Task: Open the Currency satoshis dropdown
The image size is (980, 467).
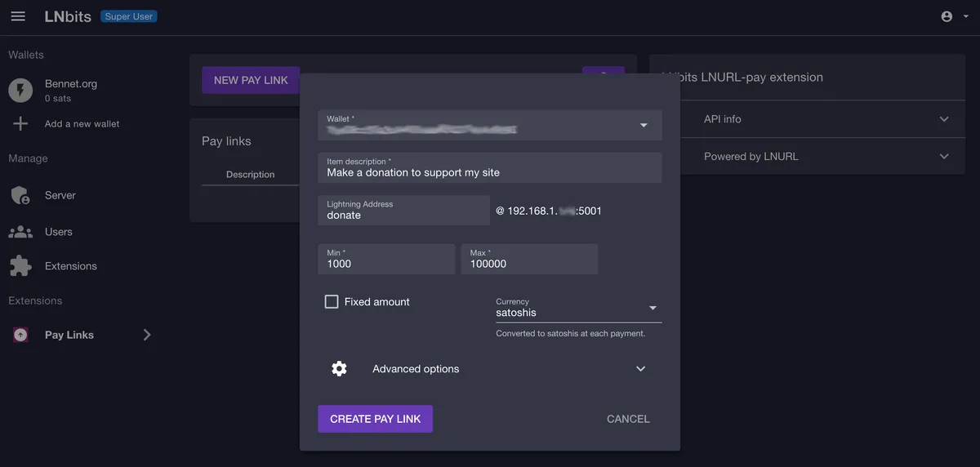Action: coord(652,309)
